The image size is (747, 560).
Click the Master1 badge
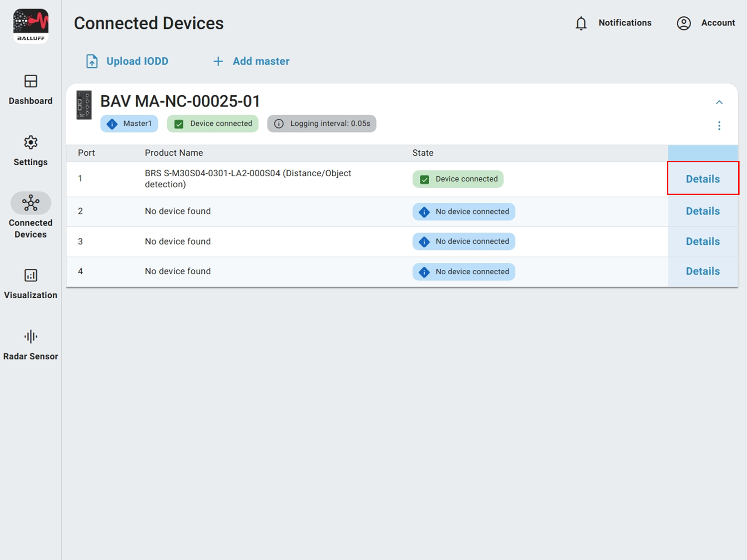click(129, 124)
